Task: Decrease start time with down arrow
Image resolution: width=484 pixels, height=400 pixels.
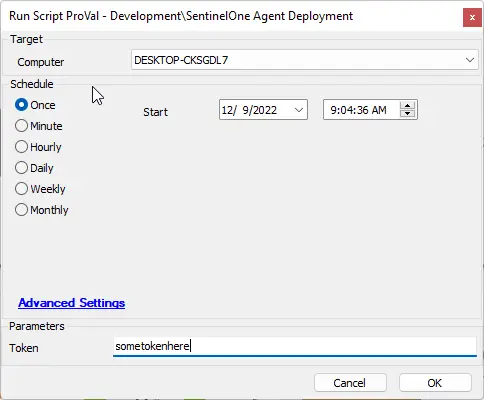Action: click(x=407, y=114)
